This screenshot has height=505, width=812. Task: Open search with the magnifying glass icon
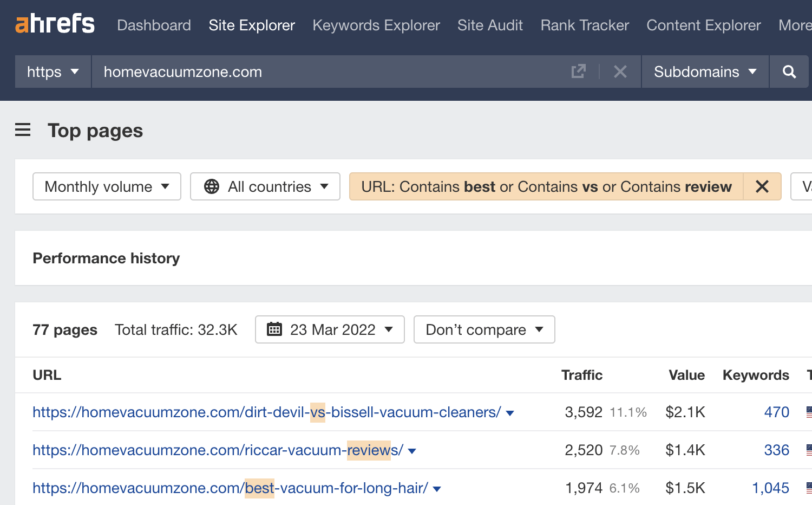tap(789, 72)
